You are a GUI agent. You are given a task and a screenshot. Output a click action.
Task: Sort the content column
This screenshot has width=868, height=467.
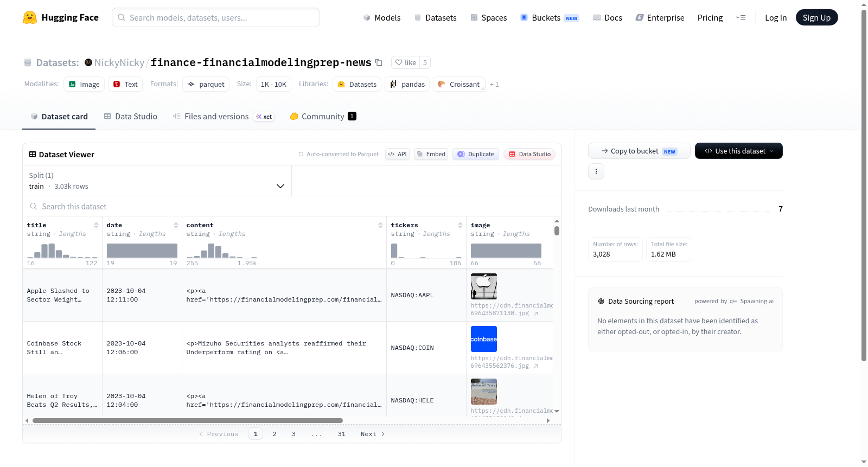click(380, 225)
